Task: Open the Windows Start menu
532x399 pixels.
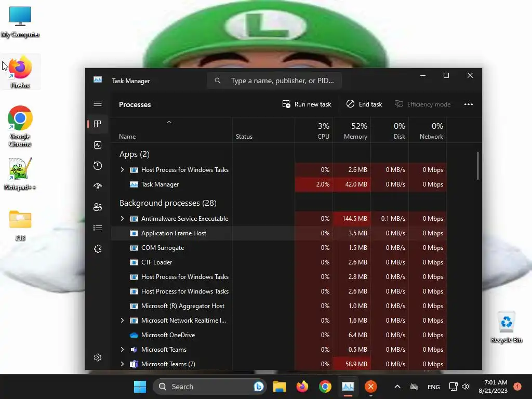Action: pyautogui.click(x=140, y=387)
